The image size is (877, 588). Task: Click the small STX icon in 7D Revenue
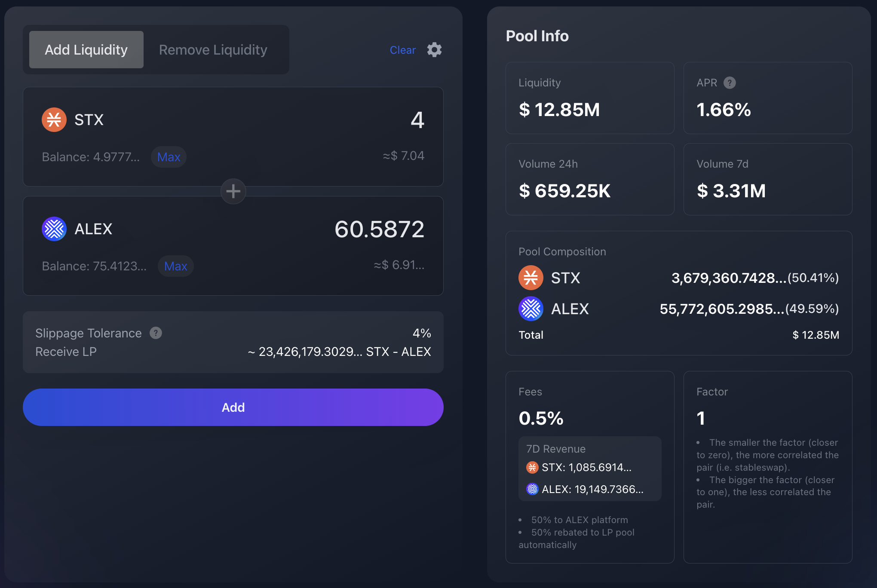[x=532, y=467]
